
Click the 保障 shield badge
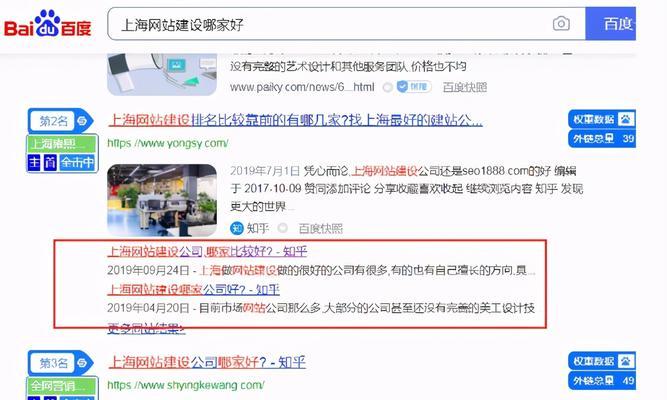tap(413, 87)
